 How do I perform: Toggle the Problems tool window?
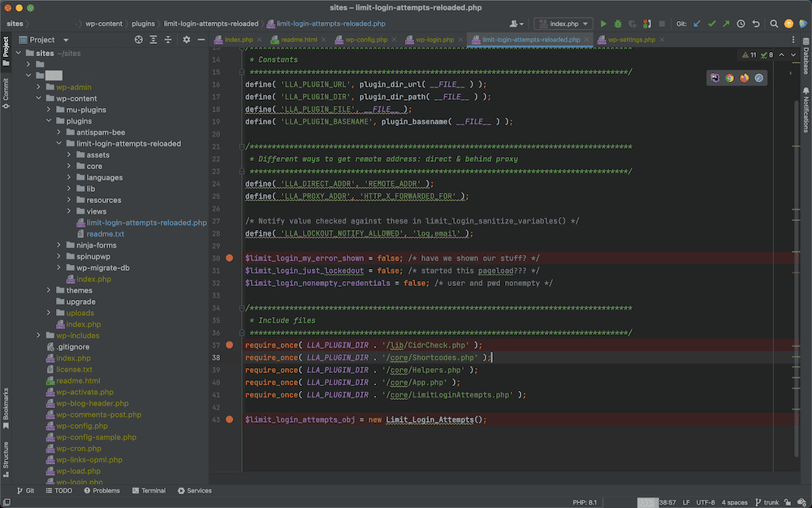(102, 490)
